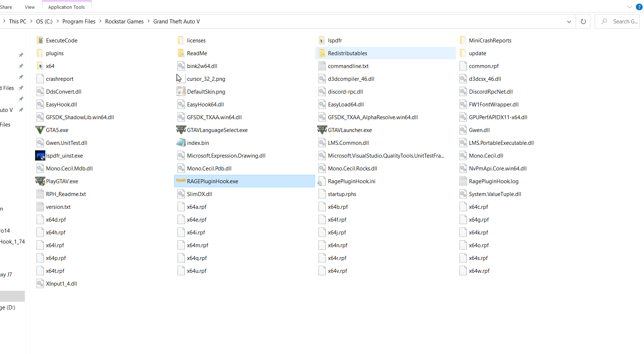Click the GTA5.exe application icon
Image resolution: width=644 pixels, height=354 pixels.
(x=40, y=130)
